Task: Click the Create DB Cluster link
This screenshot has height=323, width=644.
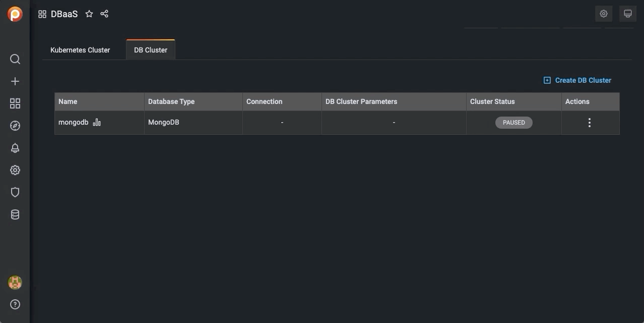Action: click(x=577, y=80)
